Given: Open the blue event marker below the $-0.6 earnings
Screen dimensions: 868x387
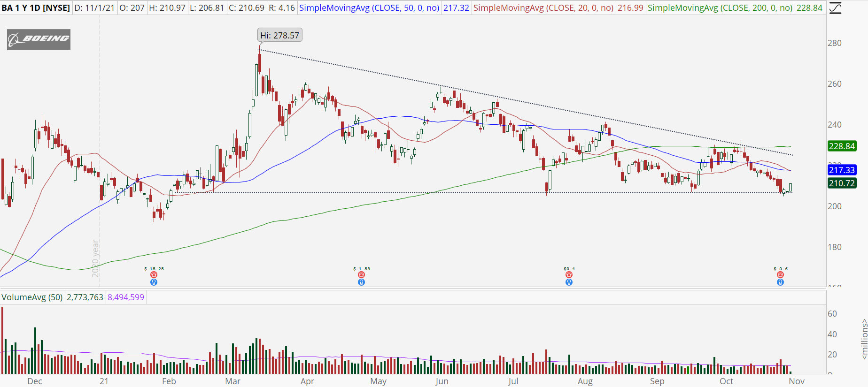Looking at the screenshot, I should (780, 282).
